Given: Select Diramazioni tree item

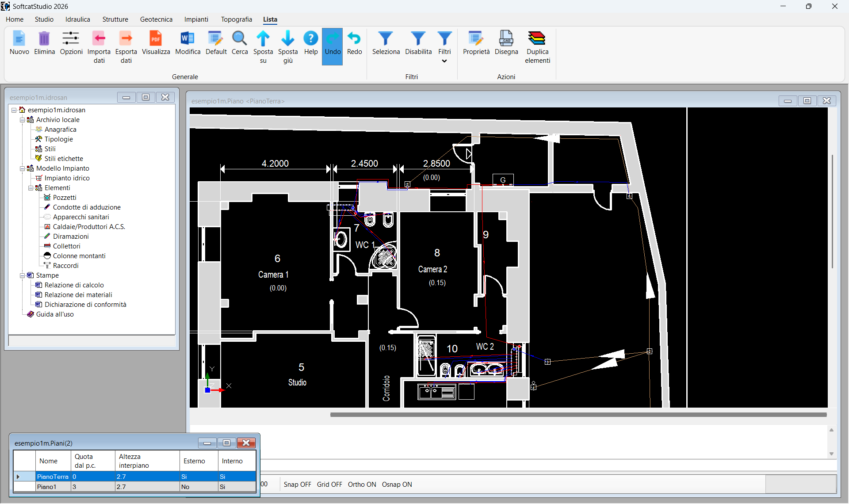Looking at the screenshot, I should tap(71, 237).
